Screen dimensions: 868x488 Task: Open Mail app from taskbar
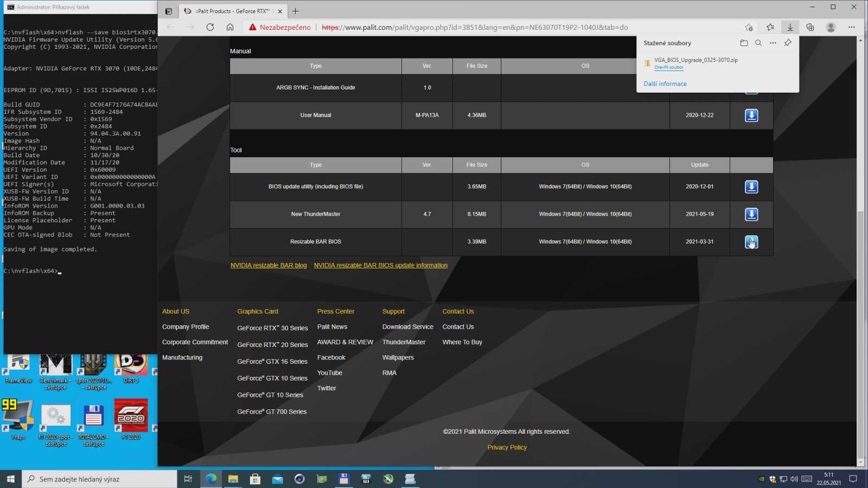click(x=277, y=479)
